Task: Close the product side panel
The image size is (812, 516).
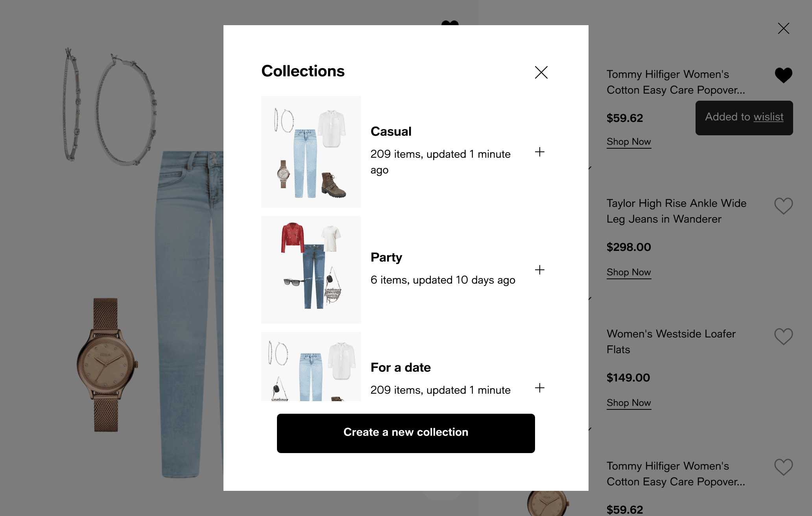Action: (784, 28)
